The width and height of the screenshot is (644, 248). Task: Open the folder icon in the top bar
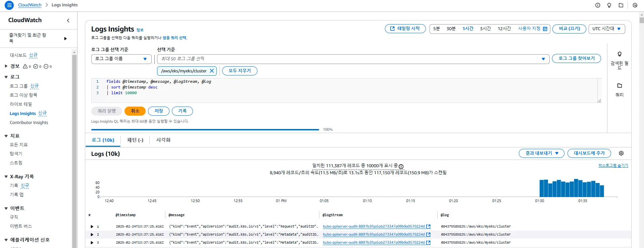point(621,5)
